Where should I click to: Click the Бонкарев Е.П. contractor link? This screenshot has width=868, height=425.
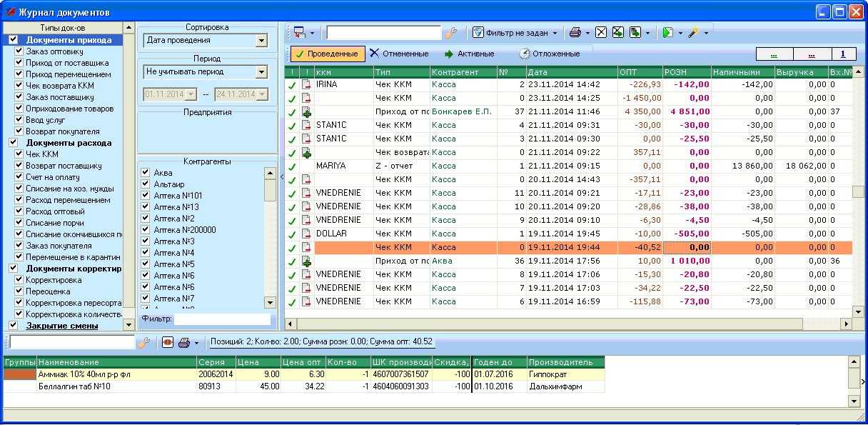(461, 111)
